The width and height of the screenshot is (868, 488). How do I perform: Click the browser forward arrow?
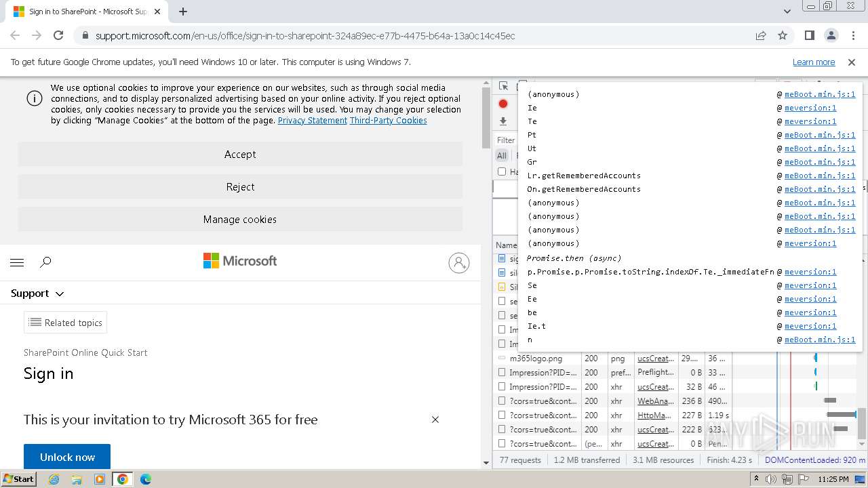click(x=37, y=35)
